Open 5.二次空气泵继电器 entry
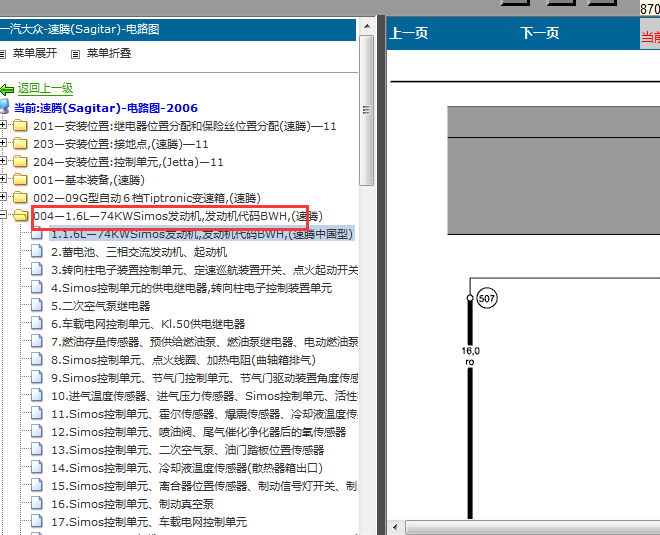 pyautogui.click(x=101, y=306)
